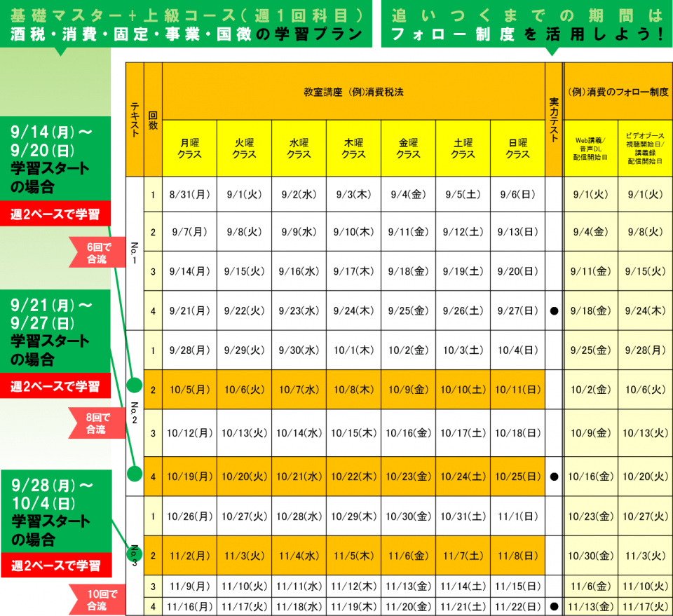Click the highlighted 10/10(土) orange cell
This screenshot has width=673, height=616.
point(463,390)
